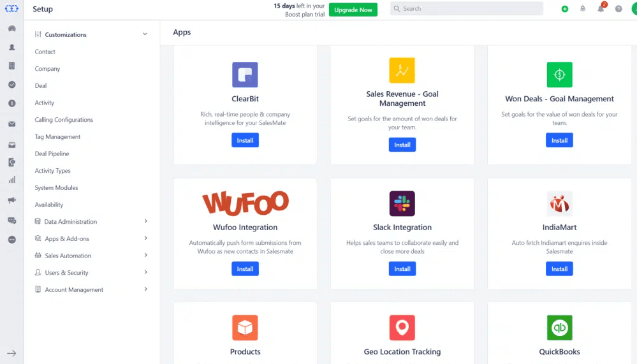Image resolution: width=637 pixels, height=364 pixels.
Task: Open Companies building icon in left rail
Action: click(x=11, y=66)
